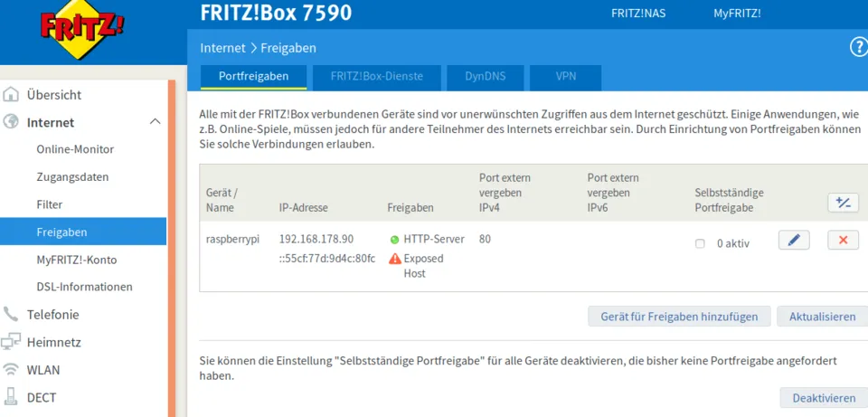Click the Exposed Host warning triangle
Viewport: 868px width, 417px height.
pyautogui.click(x=395, y=259)
